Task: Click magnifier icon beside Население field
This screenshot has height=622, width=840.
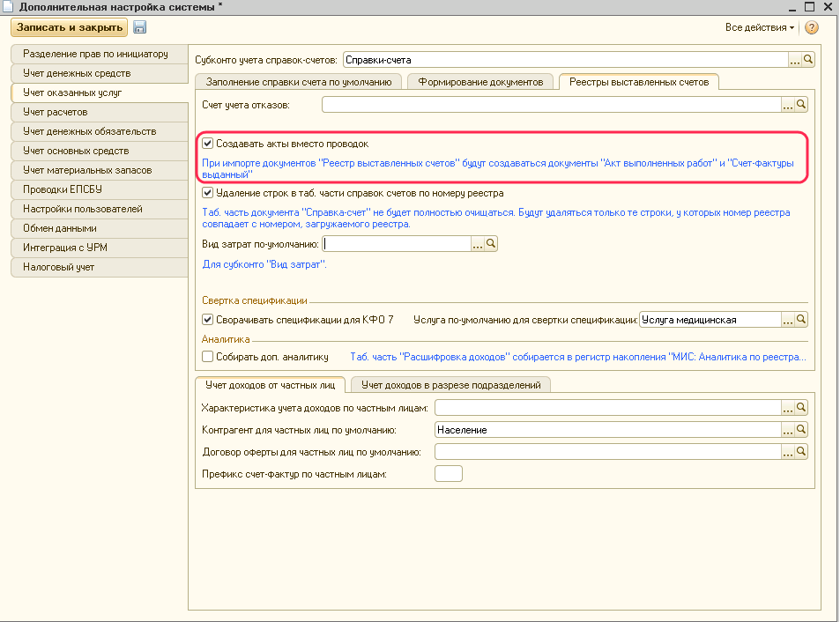Action: pyautogui.click(x=801, y=430)
